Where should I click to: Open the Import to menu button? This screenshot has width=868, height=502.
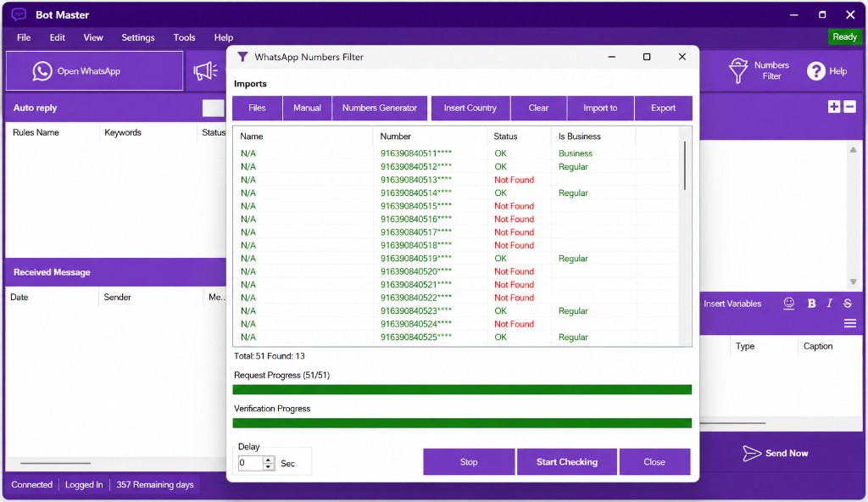[600, 108]
